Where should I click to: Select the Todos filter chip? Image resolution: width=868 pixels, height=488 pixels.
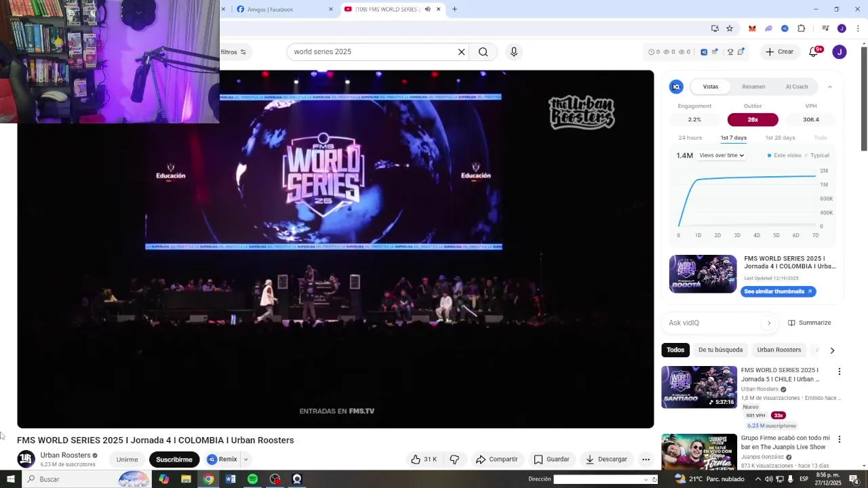tap(675, 350)
